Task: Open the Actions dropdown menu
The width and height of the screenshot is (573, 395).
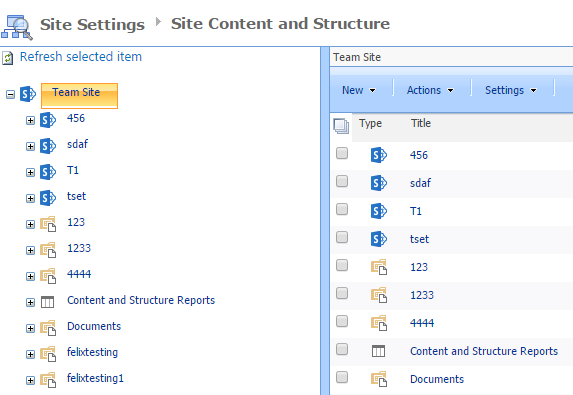Action: (430, 90)
